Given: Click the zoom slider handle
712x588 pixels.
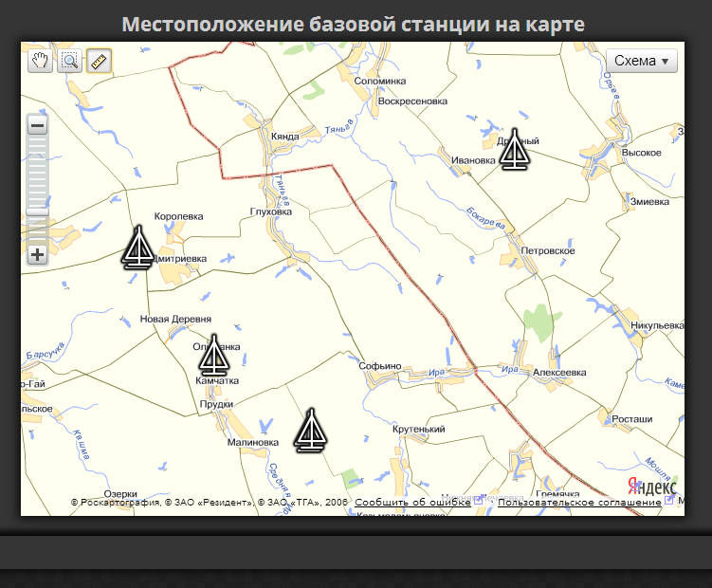Looking at the screenshot, I should (x=38, y=212).
